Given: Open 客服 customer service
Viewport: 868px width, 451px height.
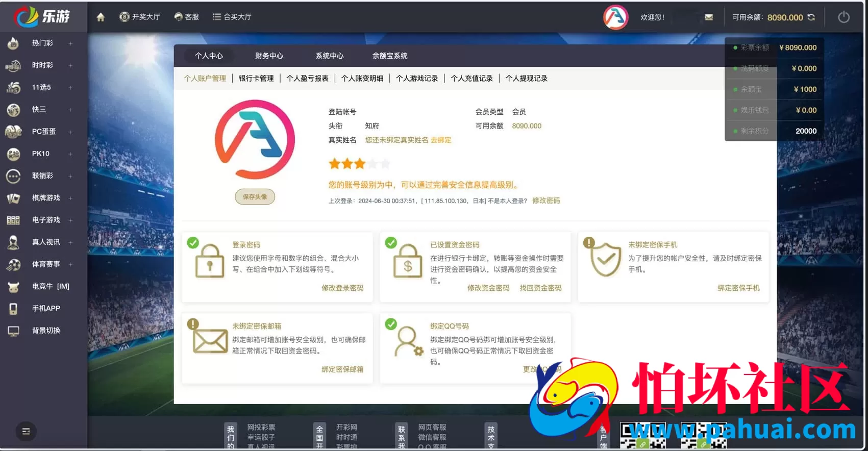Looking at the screenshot, I should tap(186, 17).
